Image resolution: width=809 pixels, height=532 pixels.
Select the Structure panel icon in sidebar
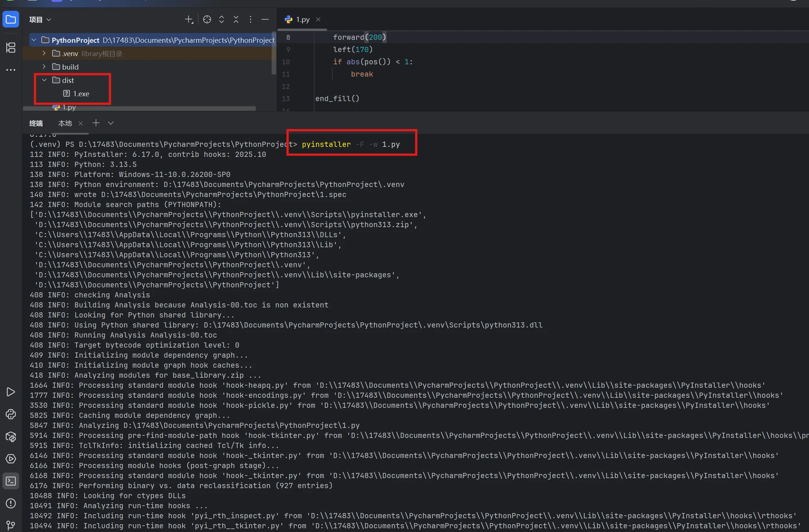[11, 48]
